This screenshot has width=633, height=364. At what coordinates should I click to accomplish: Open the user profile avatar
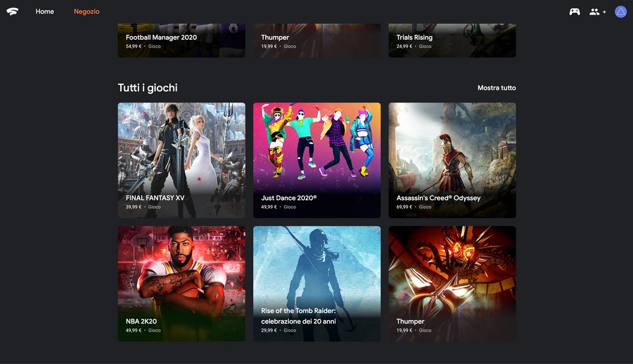pos(620,11)
